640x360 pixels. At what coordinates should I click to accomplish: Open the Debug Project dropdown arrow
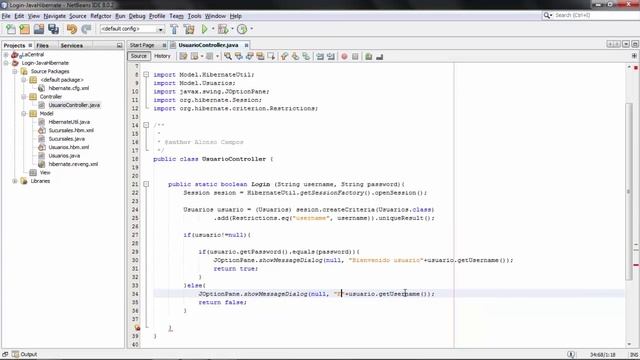pos(232,29)
